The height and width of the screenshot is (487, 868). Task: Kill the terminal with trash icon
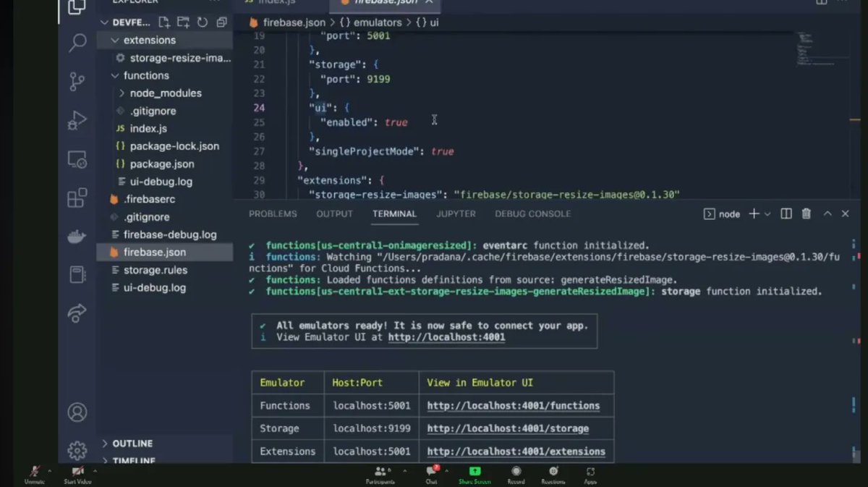coord(807,213)
